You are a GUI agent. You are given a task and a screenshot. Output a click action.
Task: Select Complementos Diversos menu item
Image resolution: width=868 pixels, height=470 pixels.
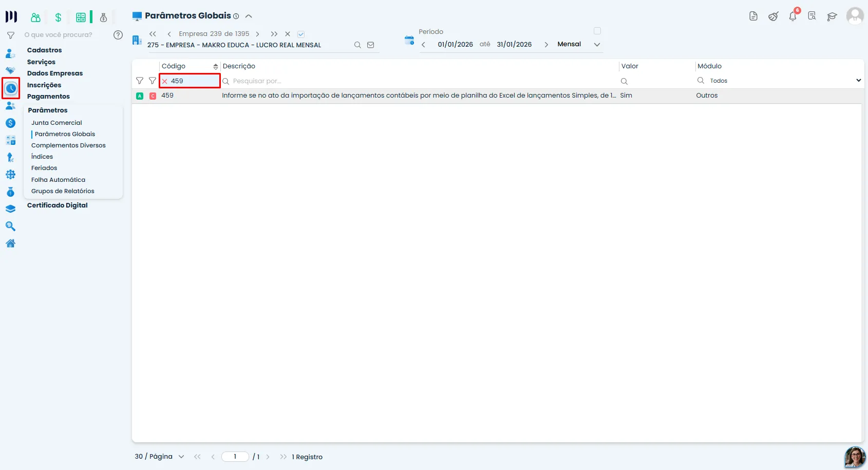coord(68,145)
